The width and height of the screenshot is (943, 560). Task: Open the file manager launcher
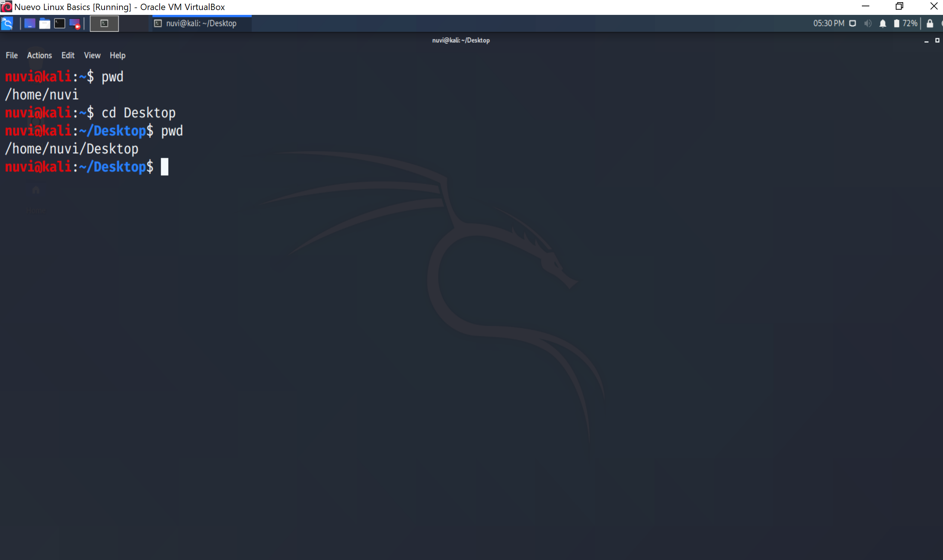pyautogui.click(x=45, y=23)
